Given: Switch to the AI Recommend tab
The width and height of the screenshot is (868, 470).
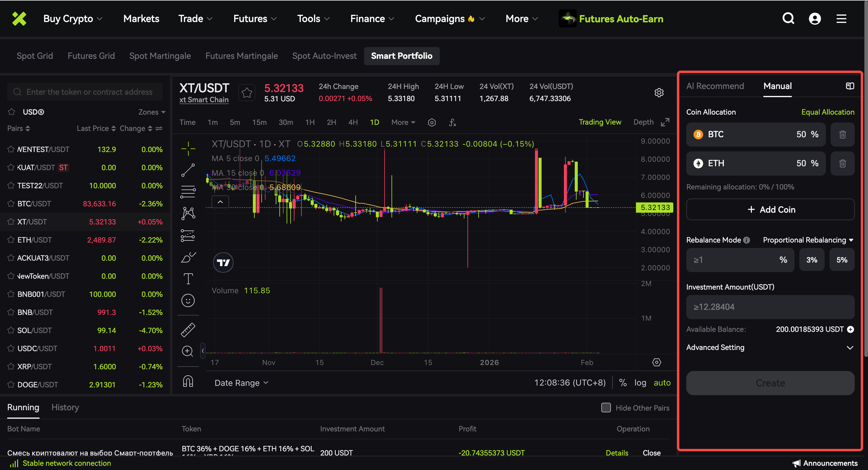Looking at the screenshot, I should click(x=715, y=86).
